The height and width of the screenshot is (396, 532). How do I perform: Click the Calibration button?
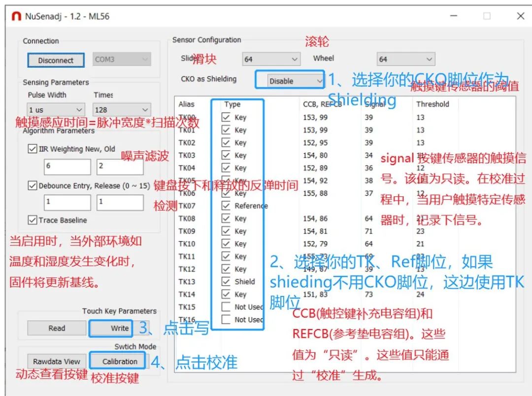pyautogui.click(x=119, y=361)
